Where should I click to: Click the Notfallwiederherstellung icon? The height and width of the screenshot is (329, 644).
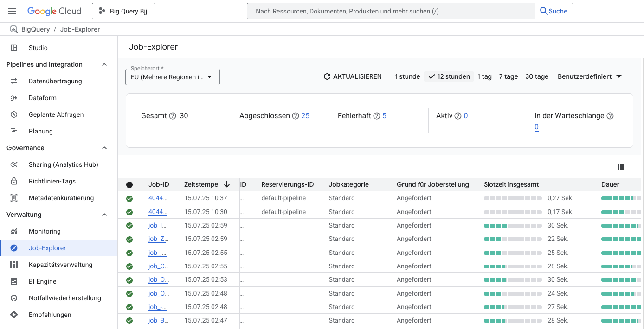14,298
